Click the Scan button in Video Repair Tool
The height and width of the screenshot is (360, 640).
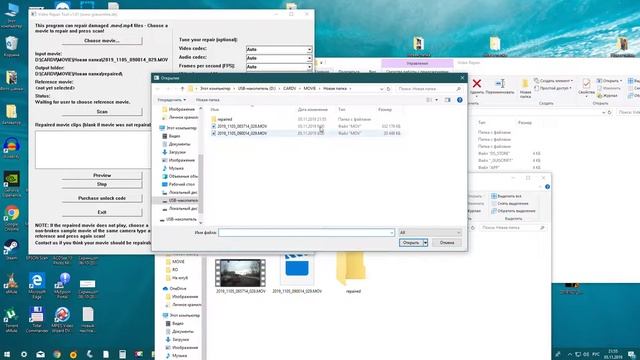pyautogui.click(x=102, y=111)
